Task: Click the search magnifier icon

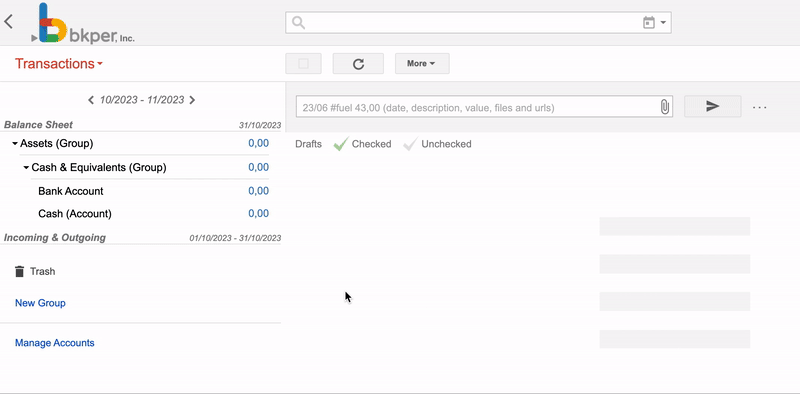Action: [298, 23]
